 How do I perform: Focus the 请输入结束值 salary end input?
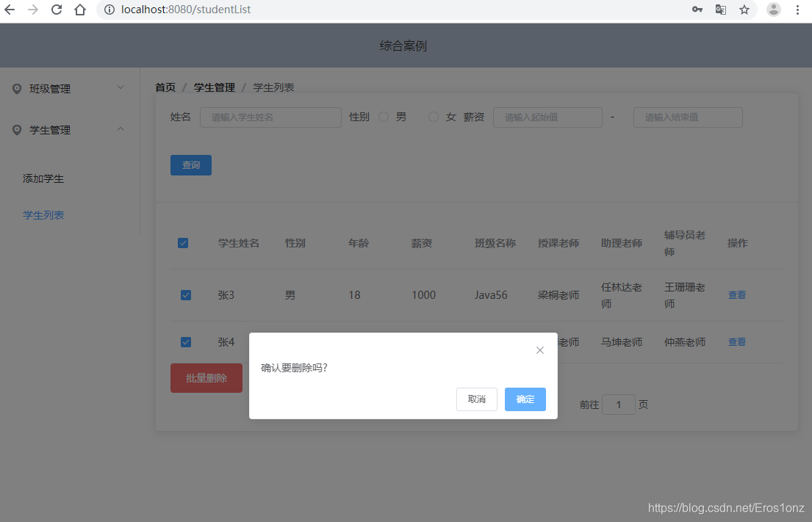point(689,117)
